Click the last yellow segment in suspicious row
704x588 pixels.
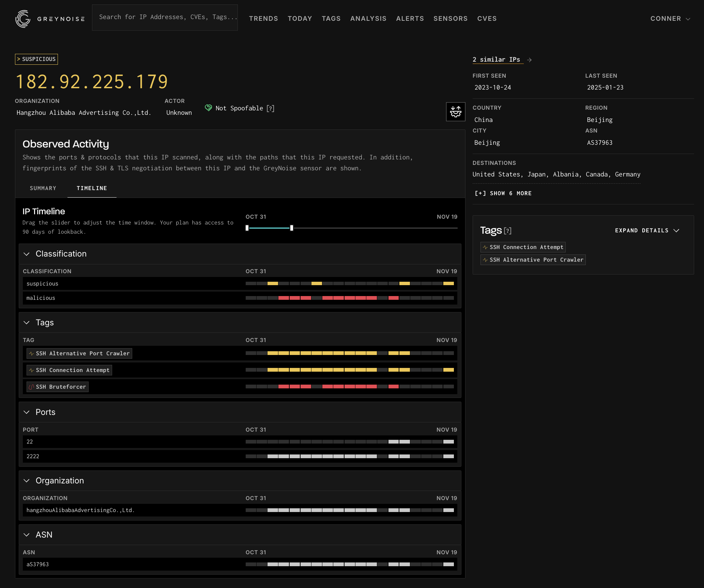point(448,284)
